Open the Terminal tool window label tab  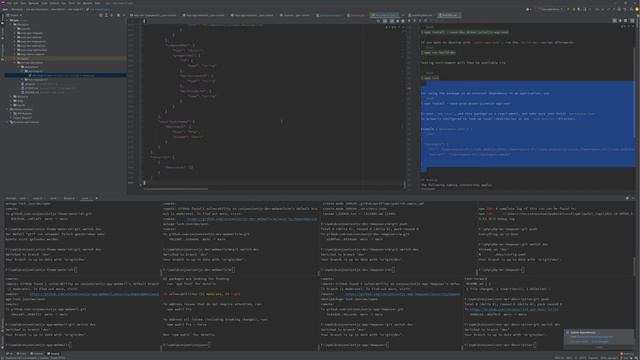pos(11,198)
